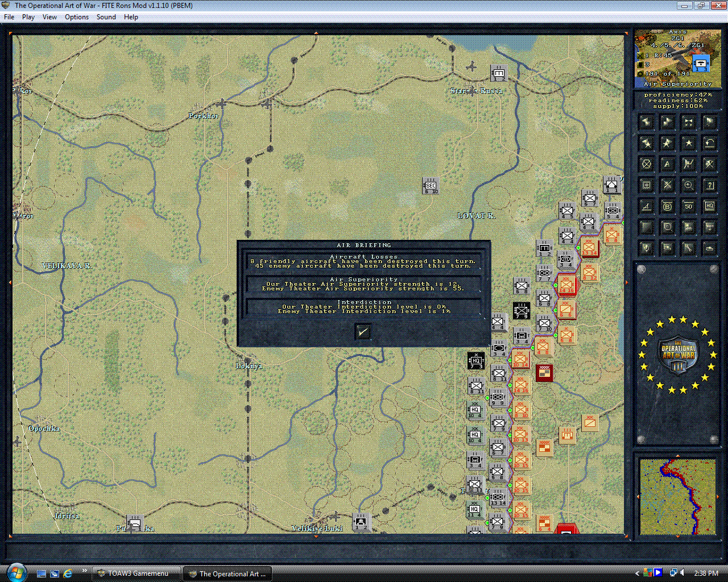Viewport: 728px width, 582px height.
Task: Open the Options menu
Action: tap(77, 17)
